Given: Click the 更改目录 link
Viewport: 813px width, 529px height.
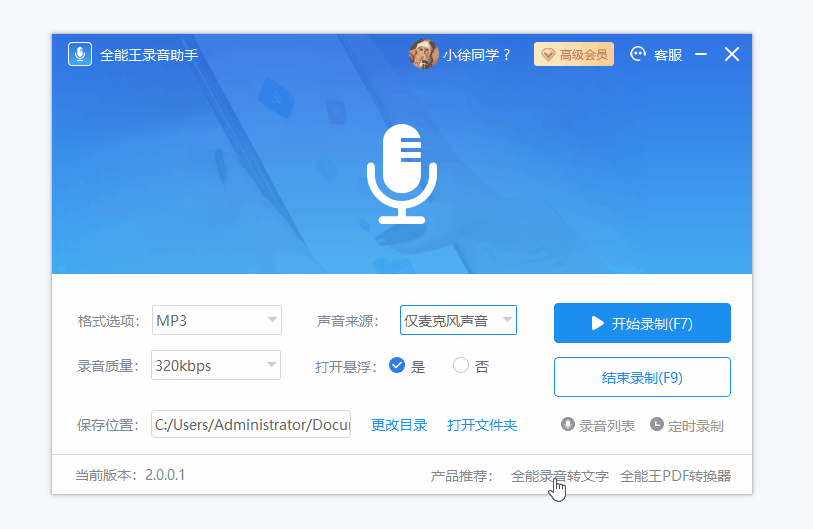Looking at the screenshot, I should (399, 425).
